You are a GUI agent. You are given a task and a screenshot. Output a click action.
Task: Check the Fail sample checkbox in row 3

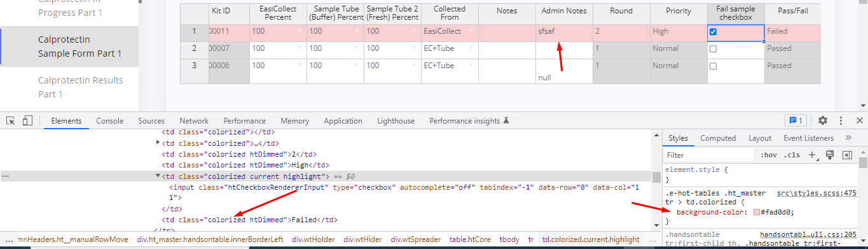point(713,66)
